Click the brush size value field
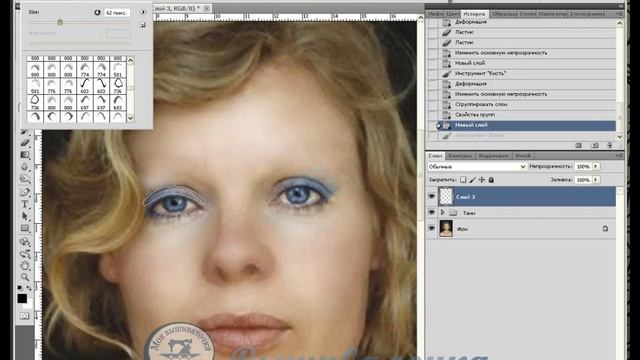 (118, 13)
